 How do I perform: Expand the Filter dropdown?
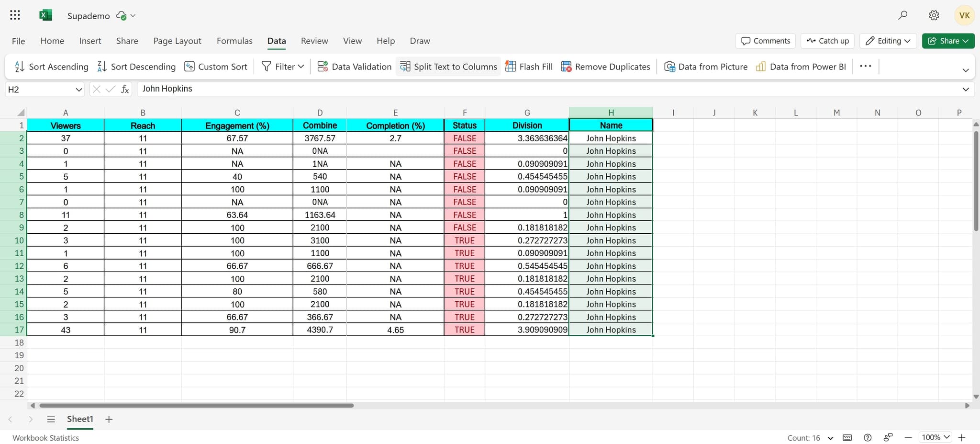point(301,67)
